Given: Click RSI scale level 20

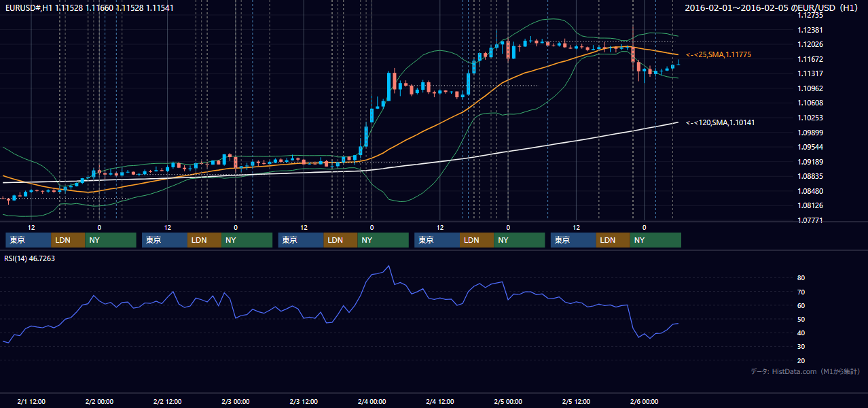Looking at the screenshot, I should (801, 360).
